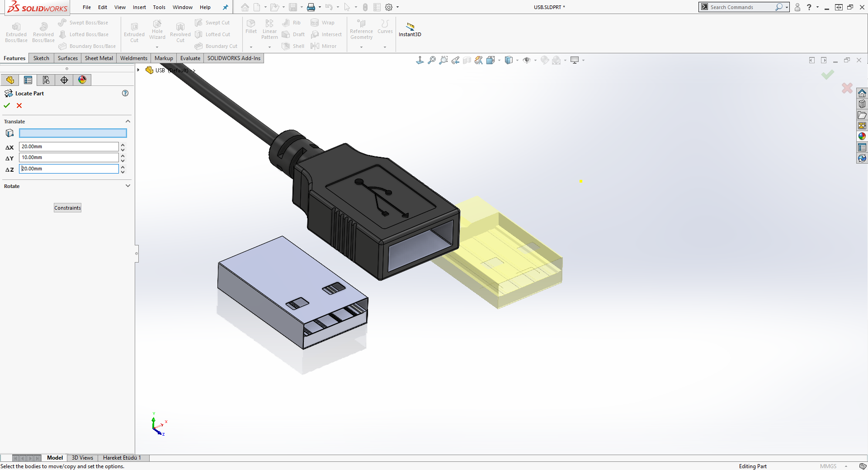Viewport: 868px width, 470px height.
Task: Confirm Locate Part with green check mark
Action: (6, 105)
